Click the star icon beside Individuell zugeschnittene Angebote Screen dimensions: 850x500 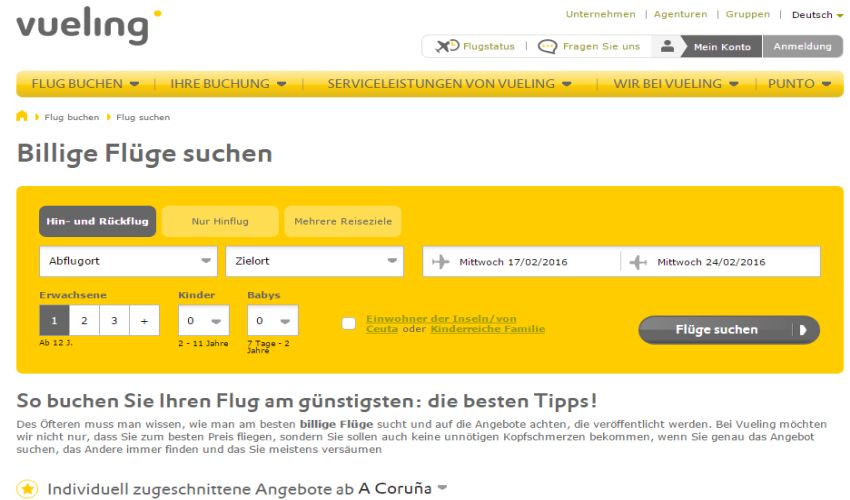click(28, 489)
